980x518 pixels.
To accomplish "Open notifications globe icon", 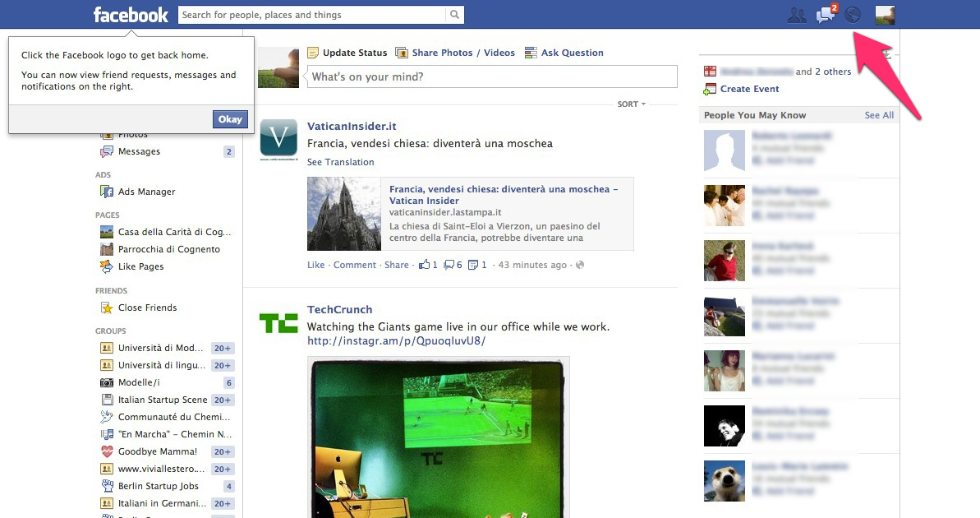I will coord(853,15).
